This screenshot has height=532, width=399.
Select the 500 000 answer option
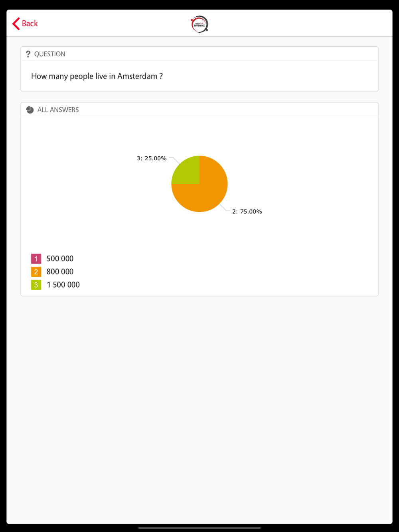click(60, 259)
